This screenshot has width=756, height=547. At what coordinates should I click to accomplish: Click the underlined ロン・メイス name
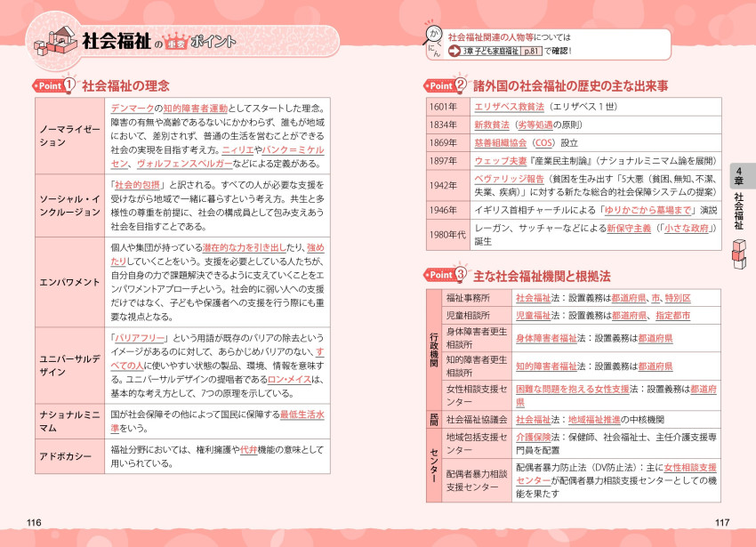tap(289, 378)
